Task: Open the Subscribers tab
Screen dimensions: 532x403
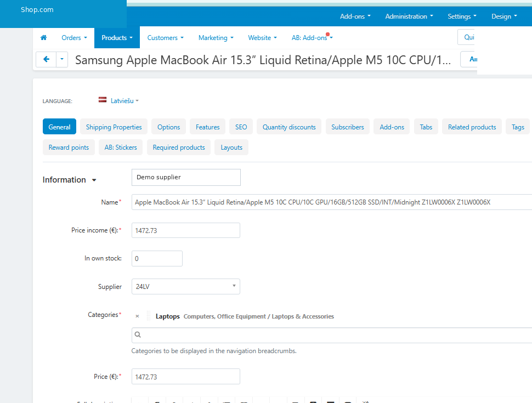Action: point(347,127)
